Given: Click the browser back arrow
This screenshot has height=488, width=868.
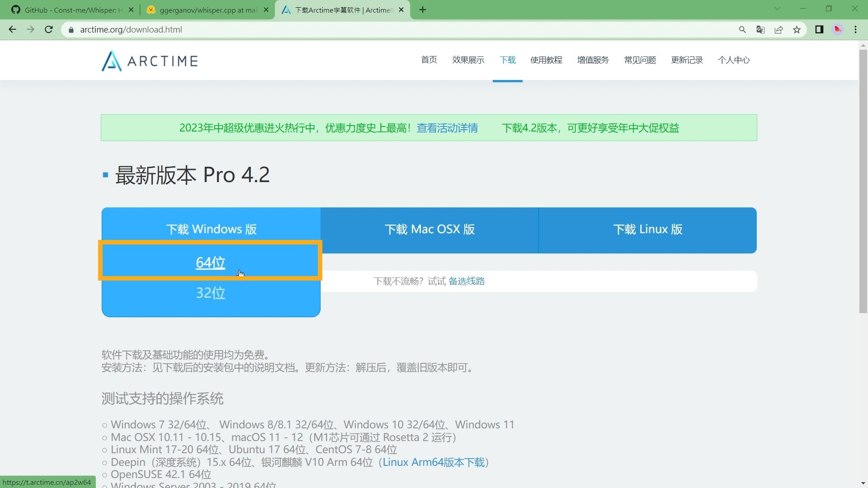Looking at the screenshot, I should tap(12, 29).
